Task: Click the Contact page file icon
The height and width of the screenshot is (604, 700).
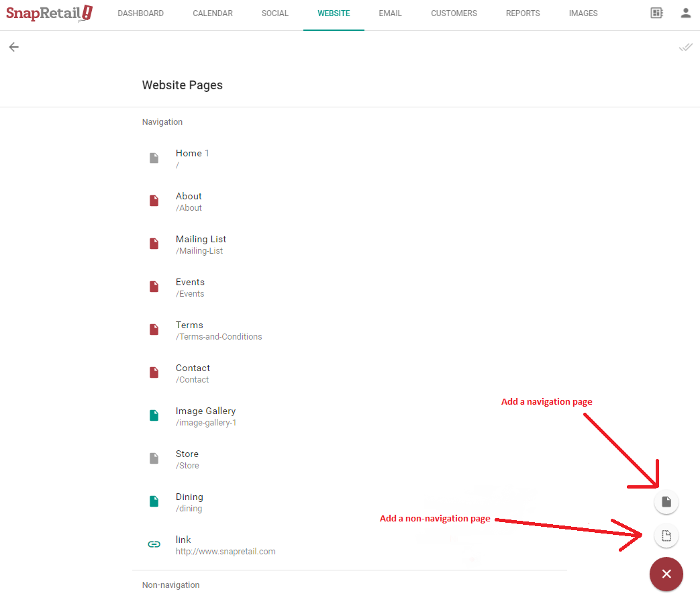Action: [x=154, y=372]
